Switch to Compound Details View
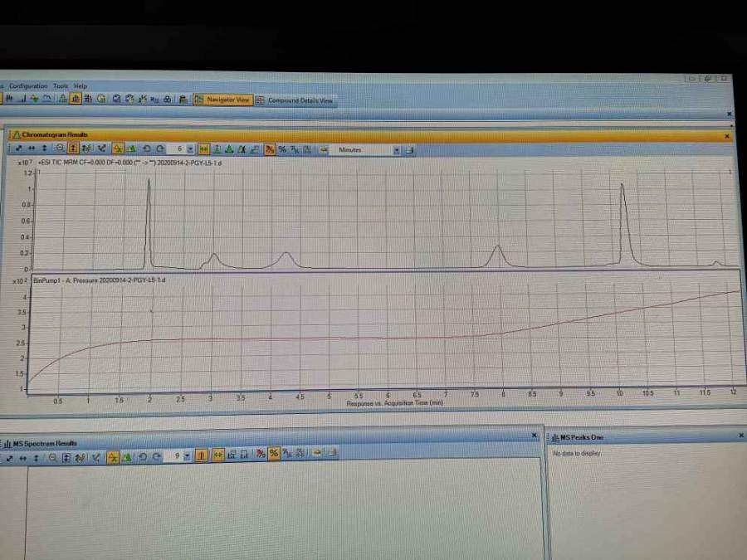 [x=295, y=100]
